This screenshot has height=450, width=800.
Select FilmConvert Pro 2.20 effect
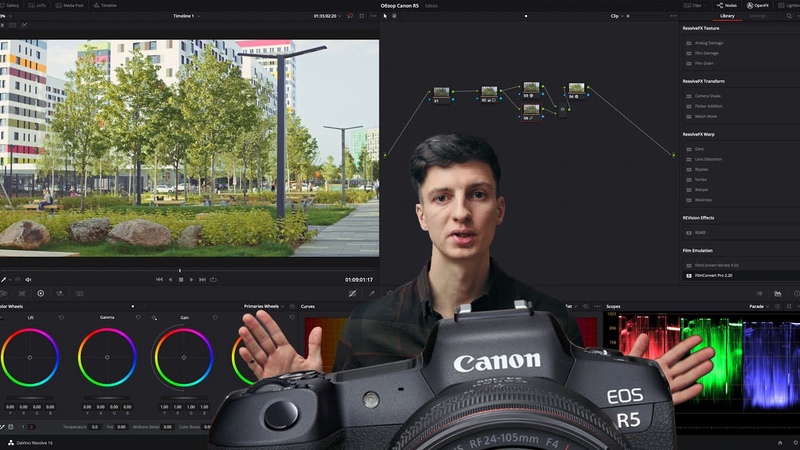pyautogui.click(x=713, y=276)
